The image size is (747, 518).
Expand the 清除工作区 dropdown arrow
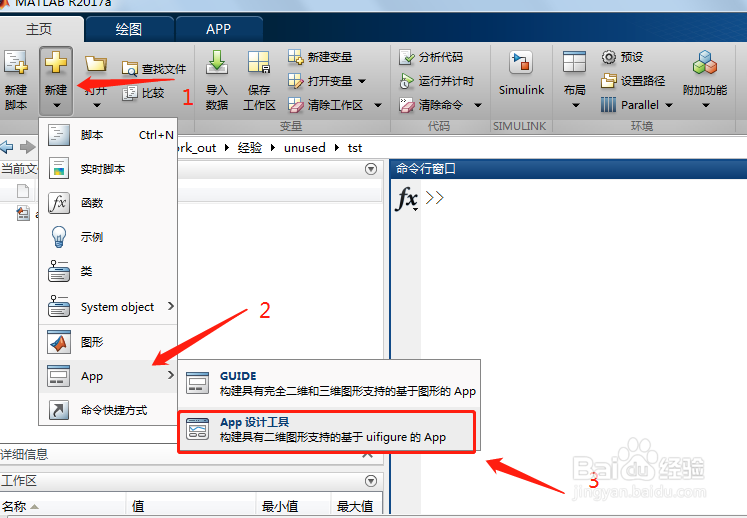coord(378,105)
